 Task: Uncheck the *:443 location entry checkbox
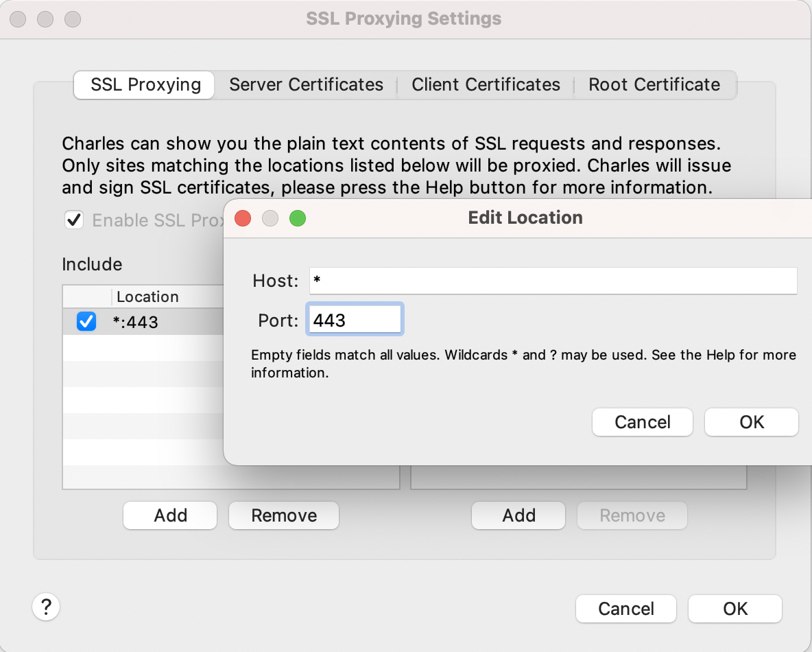coord(86,321)
